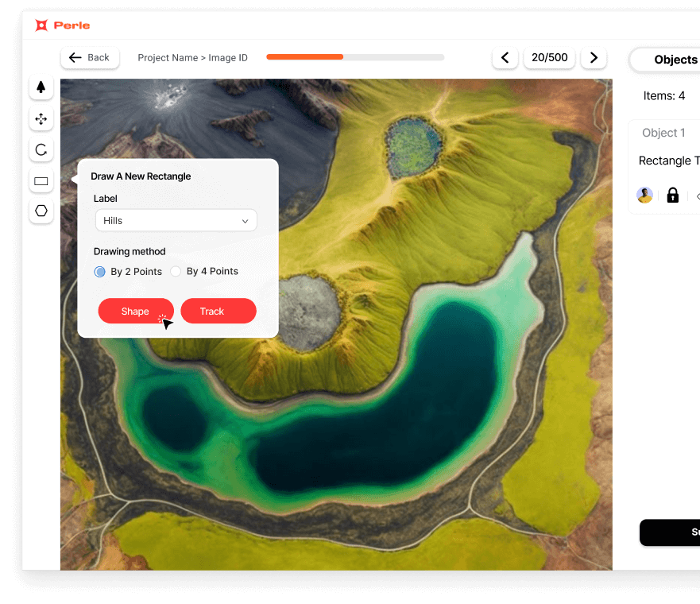
Task: Select the rotate tool
Action: pos(41,149)
